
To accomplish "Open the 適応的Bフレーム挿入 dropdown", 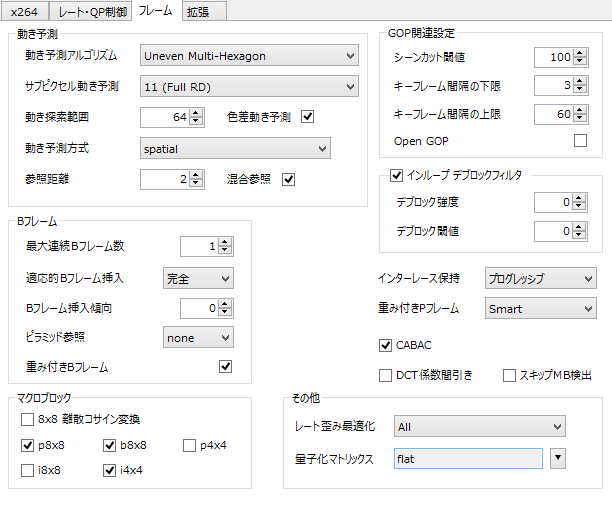I will pos(198,278).
